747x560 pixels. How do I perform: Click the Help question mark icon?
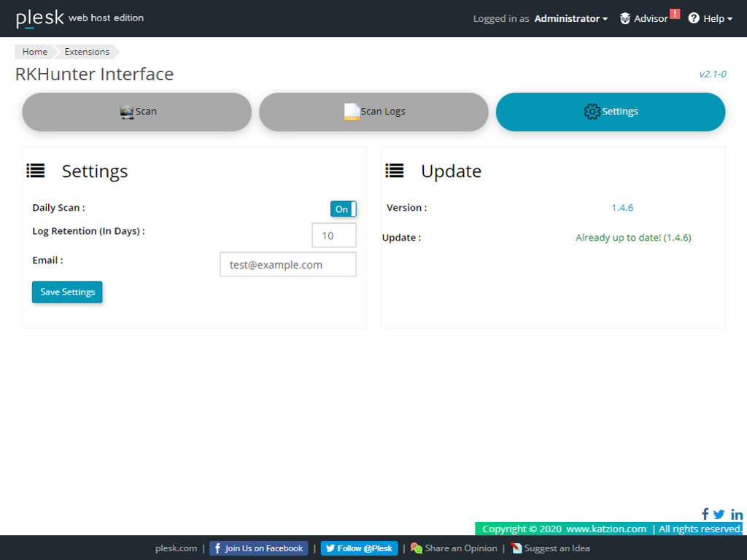[x=694, y=18]
